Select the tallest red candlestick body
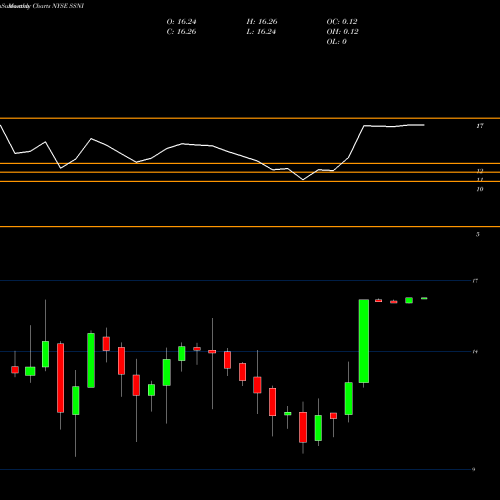This screenshot has height=500, width=500. pos(60,378)
